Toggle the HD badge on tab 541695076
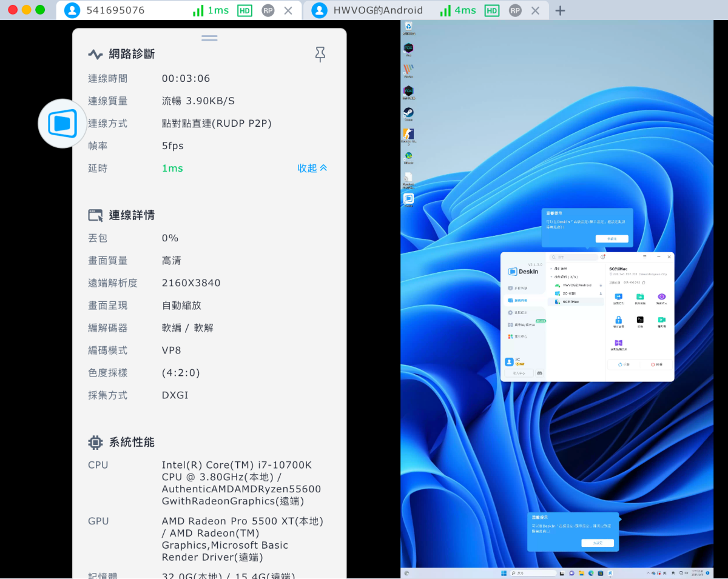 click(244, 11)
